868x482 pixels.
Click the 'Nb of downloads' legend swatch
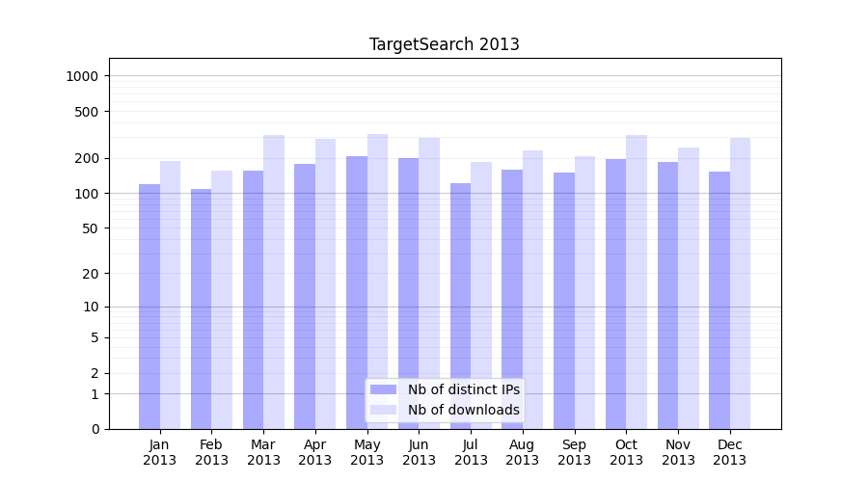(383, 410)
